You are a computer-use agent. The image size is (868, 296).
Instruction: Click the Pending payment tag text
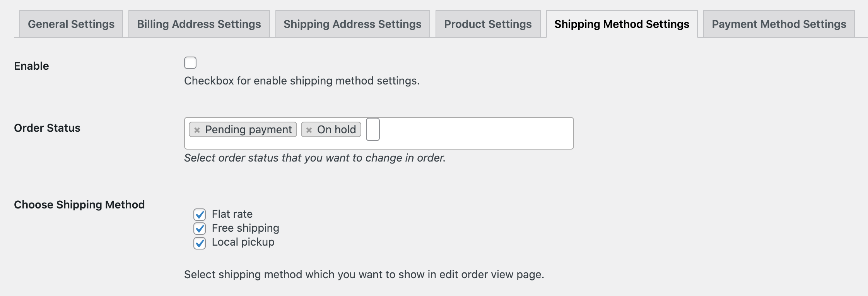click(248, 129)
